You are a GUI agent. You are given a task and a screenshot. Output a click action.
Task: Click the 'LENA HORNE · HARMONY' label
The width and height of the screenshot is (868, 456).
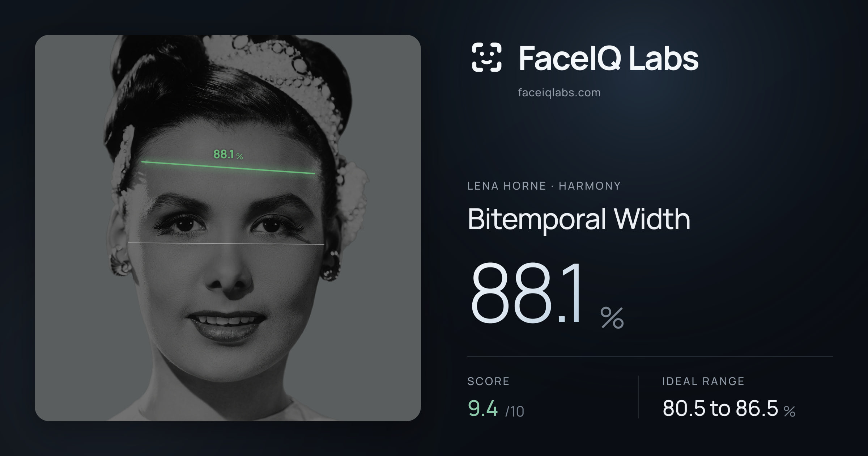[x=544, y=186]
